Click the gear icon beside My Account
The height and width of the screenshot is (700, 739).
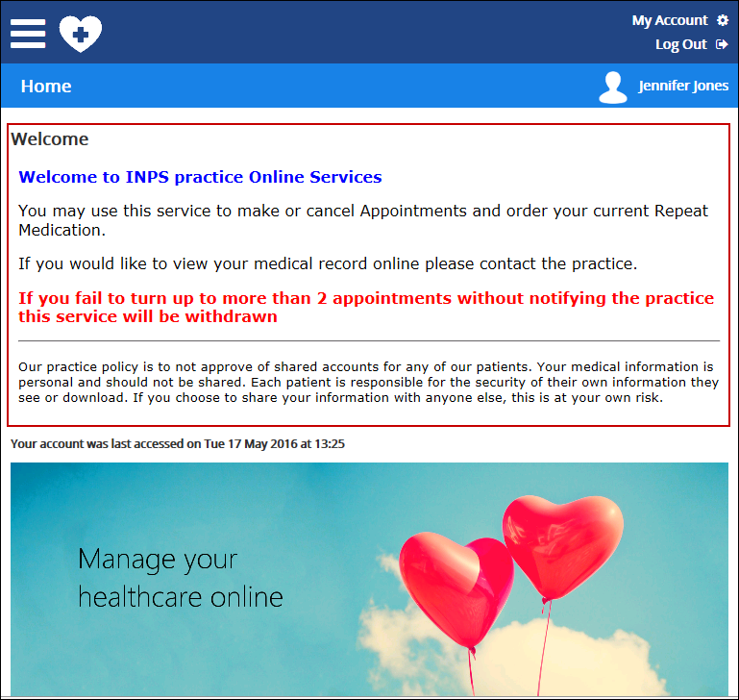723,20
